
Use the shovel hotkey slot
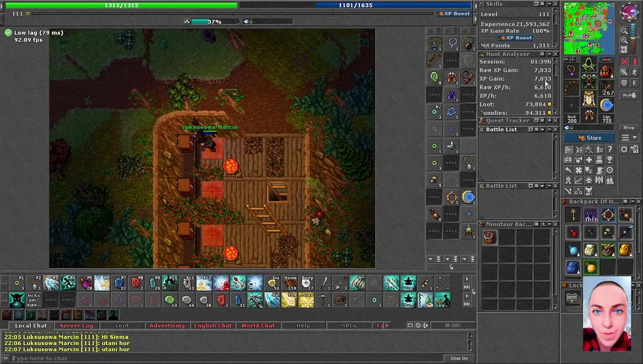(341, 283)
